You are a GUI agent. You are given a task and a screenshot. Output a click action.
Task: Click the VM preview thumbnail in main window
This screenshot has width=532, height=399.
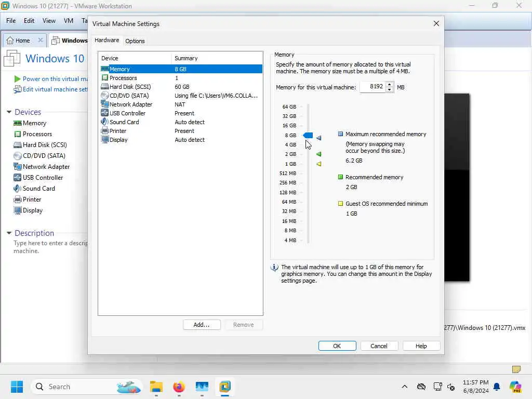tap(457, 187)
